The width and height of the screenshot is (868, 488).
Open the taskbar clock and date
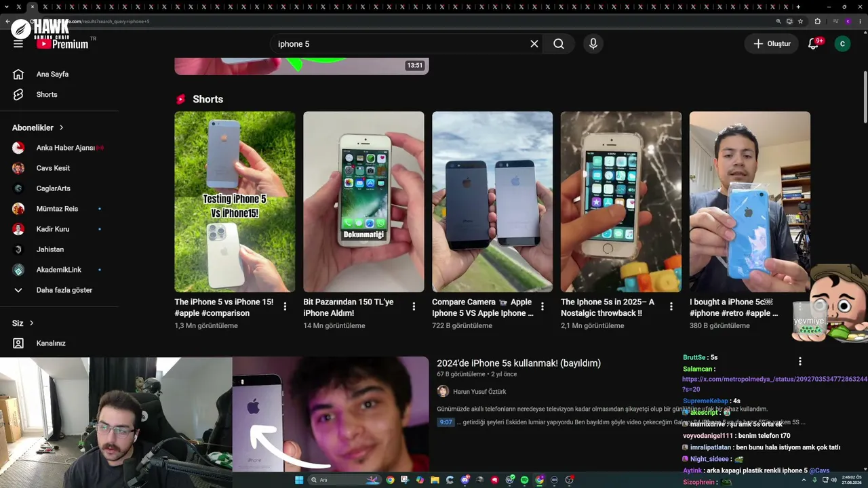coord(851,480)
